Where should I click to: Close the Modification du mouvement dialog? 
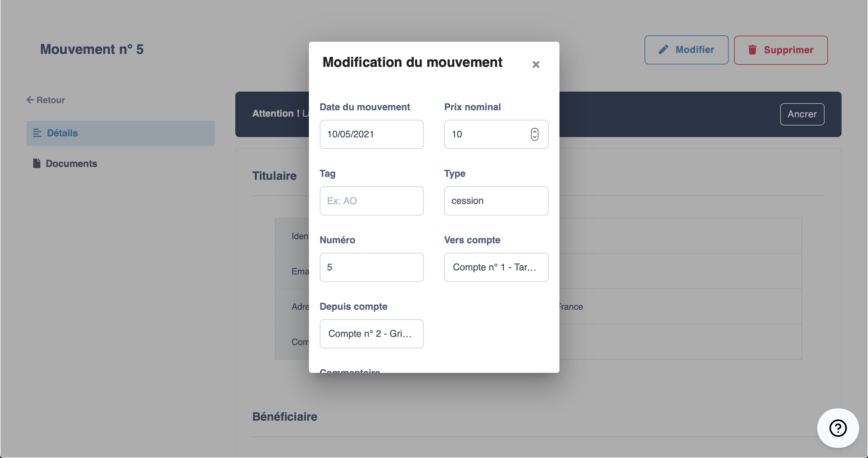click(536, 64)
